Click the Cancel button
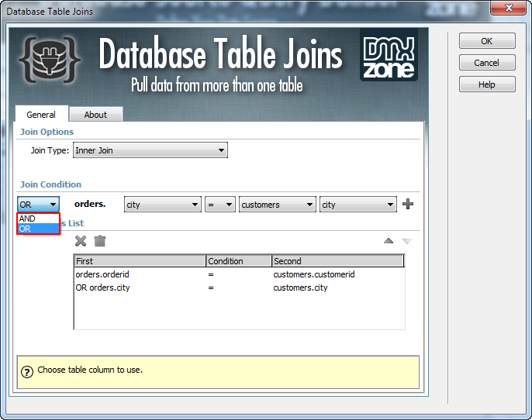 [x=487, y=63]
